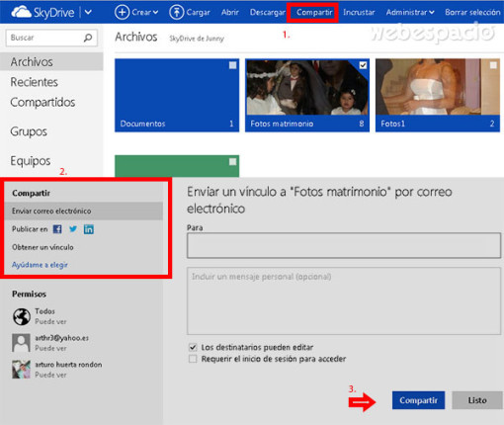The image size is (504, 425).
Task: Select Incrustar in the top bar
Action: pos(359,13)
